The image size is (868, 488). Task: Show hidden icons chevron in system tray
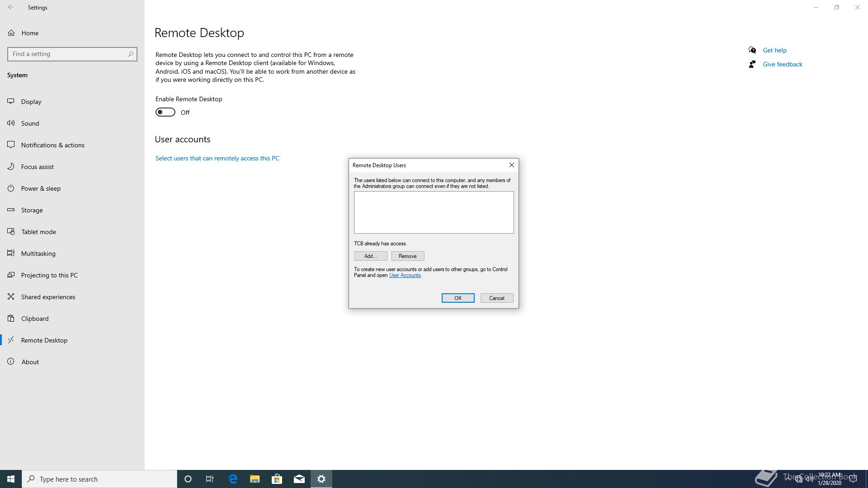point(788,479)
